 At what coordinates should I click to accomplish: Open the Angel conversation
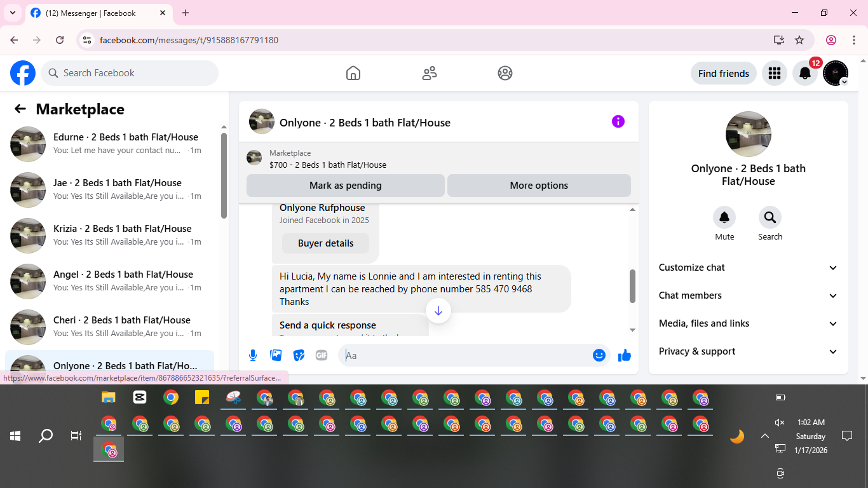109,281
